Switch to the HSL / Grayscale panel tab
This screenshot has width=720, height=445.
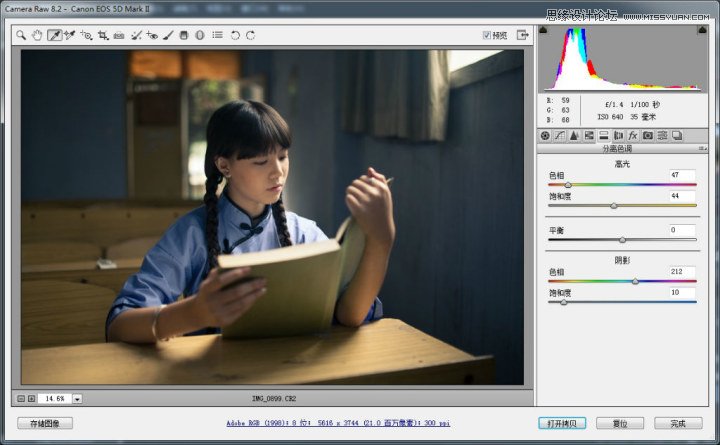pos(589,135)
